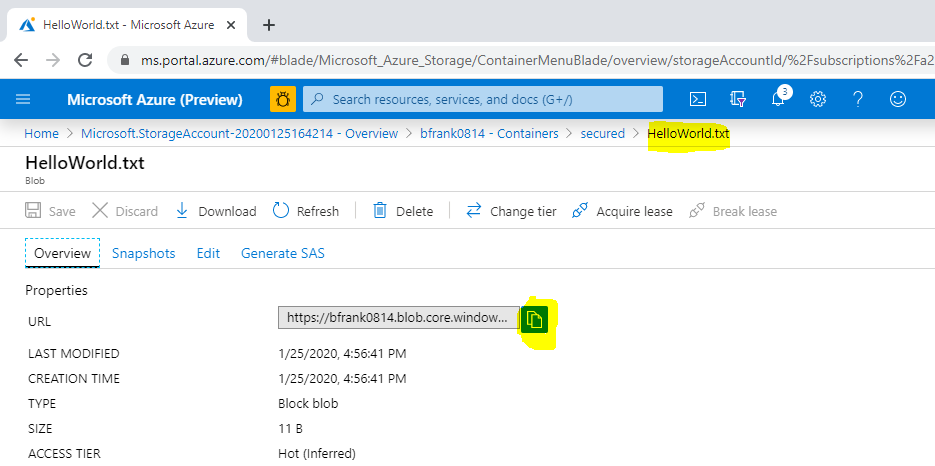The height and width of the screenshot is (466, 935).
Task: Open the directory and subscription filter icon
Action: point(739,99)
